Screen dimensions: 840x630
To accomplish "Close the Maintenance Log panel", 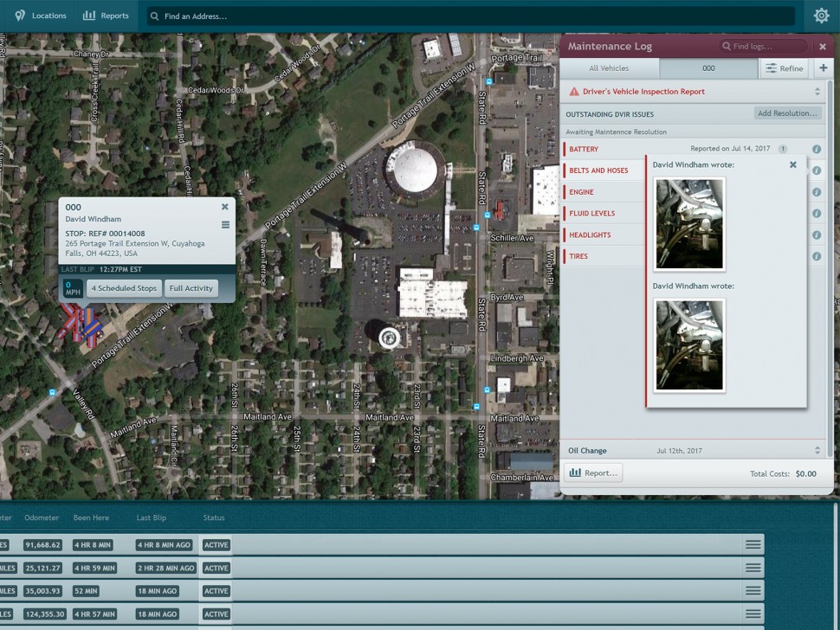I will pos(823,47).
